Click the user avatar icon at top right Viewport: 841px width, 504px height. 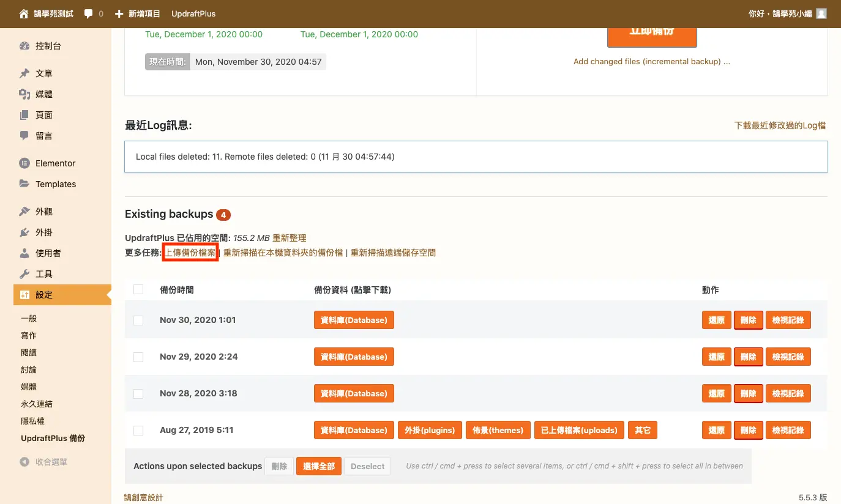[821, 13]
